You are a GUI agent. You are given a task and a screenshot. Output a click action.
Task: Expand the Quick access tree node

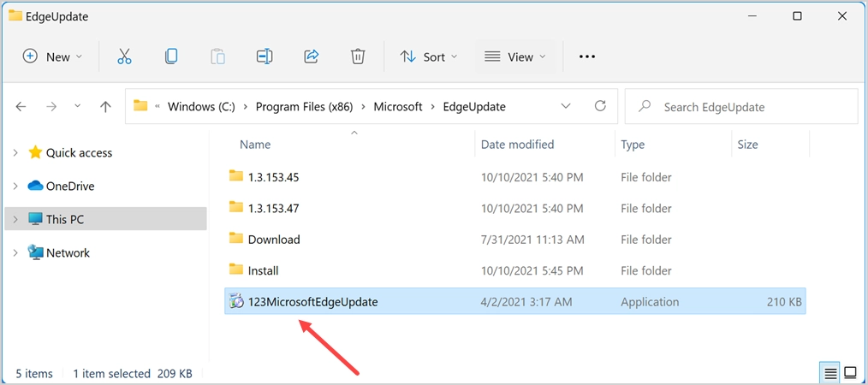click(x=15, y=153)
